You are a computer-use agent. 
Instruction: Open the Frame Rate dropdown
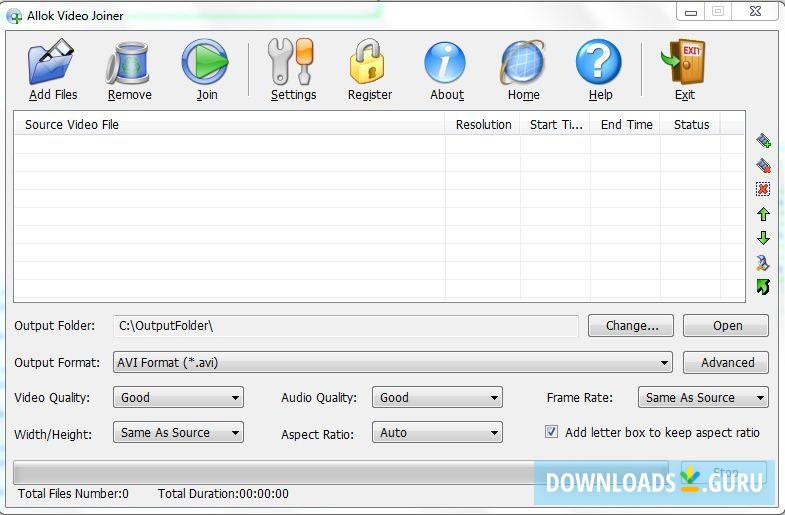point(703,397)
